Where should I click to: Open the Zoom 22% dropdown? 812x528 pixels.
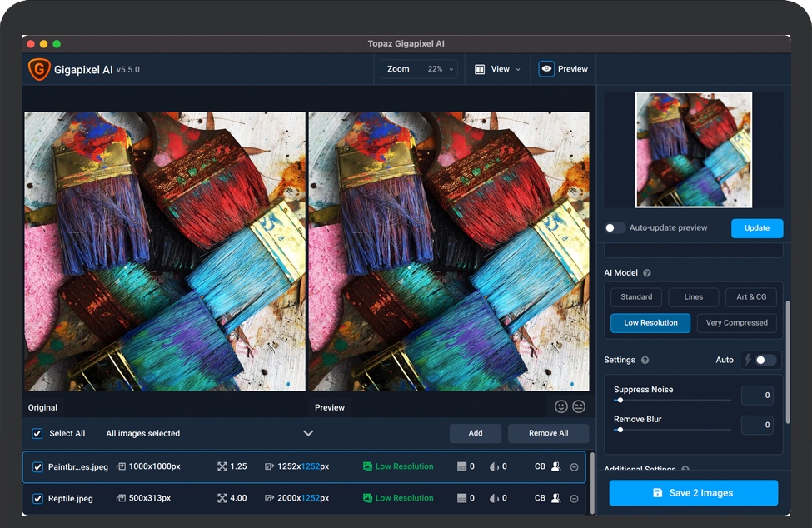420,69
